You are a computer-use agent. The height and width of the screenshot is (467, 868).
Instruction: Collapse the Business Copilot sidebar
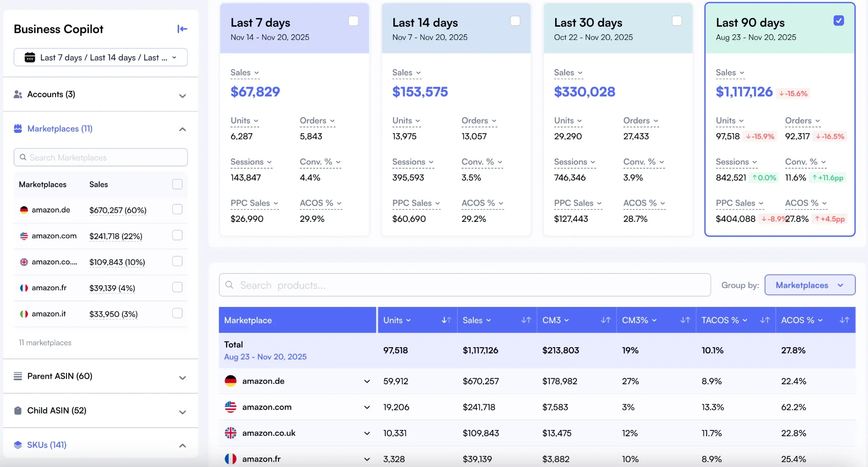[182, 29]
